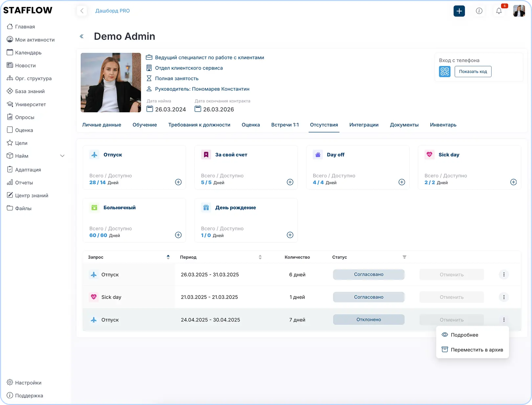Click the back arrow button beside Дашборд PRO
Screen dimensions: 532x405
click(x=82, y=11)
